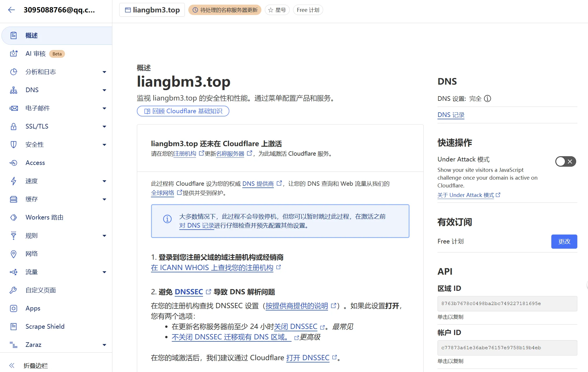This screenshot has width=588, height=372.
Task: Open AI 审核 Beta menu item
Action: pyautogui.click(x=36, y=54)
